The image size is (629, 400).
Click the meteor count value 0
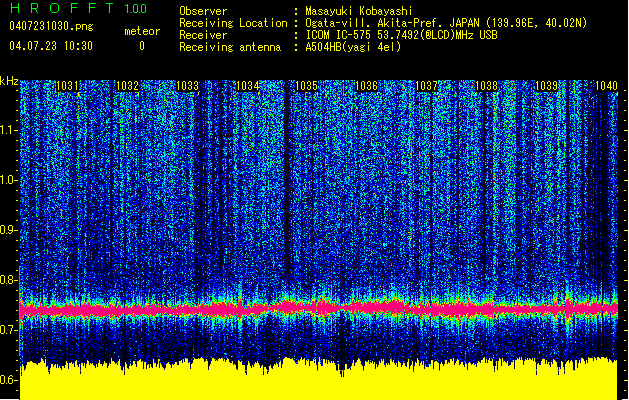pyautogui.click(x=141, y=46)
